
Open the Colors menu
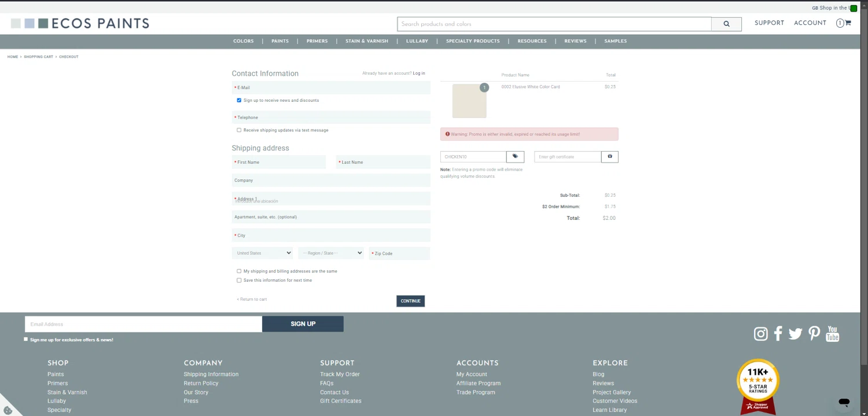click(x=244, y=41)
